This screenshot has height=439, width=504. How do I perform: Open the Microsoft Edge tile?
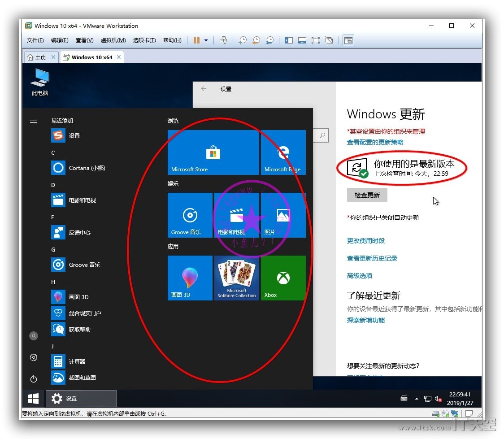tap(283, 152)
